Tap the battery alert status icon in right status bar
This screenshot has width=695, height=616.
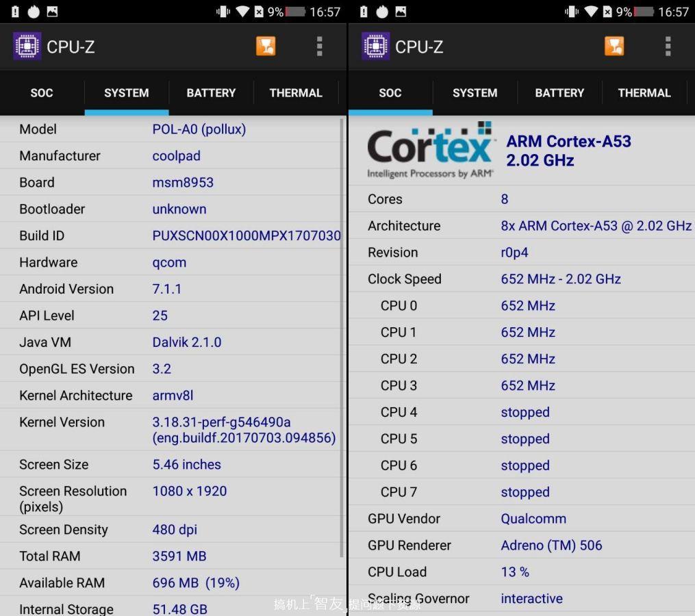364,12
